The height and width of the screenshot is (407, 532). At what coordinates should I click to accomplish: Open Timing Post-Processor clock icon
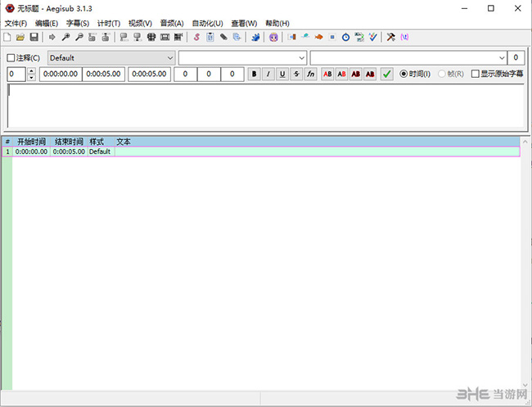coord(345,37)
